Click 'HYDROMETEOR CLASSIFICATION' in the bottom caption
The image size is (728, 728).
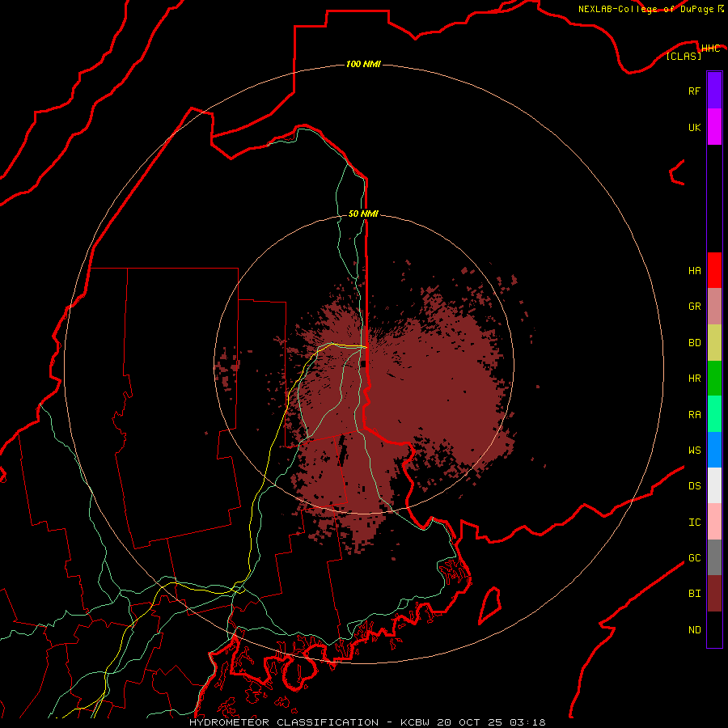click(284, 722)
